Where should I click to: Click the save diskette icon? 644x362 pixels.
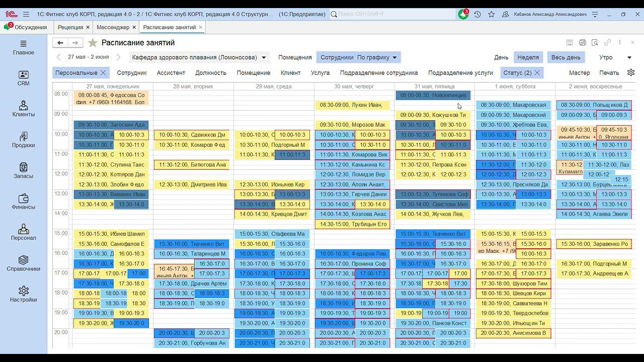[570, 43]
